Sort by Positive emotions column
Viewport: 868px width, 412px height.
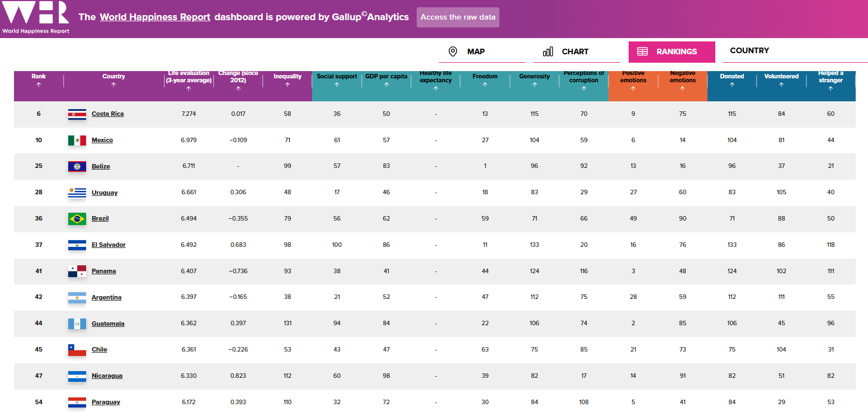pos(633,88)
